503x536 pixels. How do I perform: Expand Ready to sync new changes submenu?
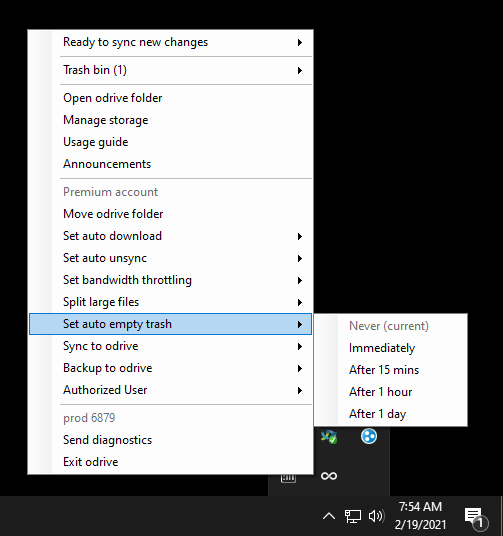(170, 42)
